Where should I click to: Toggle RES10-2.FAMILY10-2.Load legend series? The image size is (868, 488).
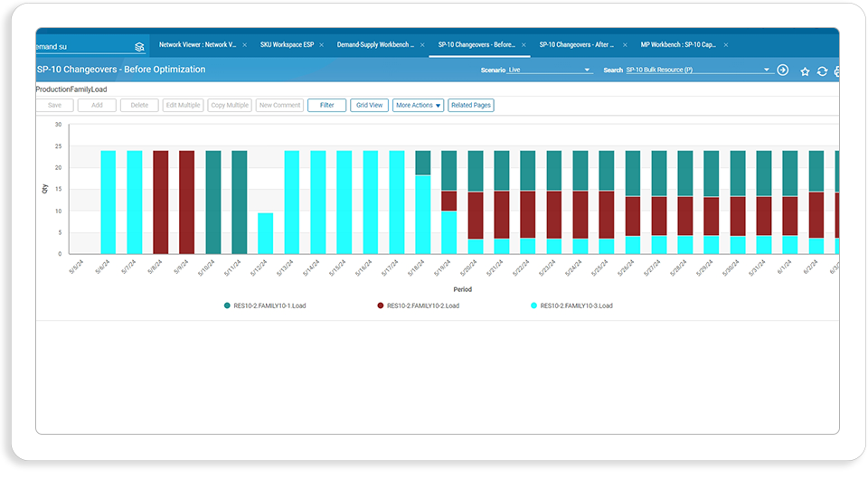[x=418, y=305]
